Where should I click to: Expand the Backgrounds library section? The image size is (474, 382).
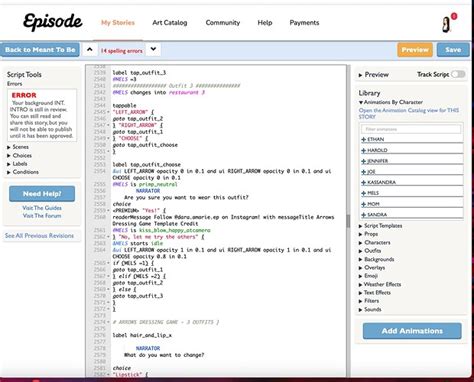(376, 259)
